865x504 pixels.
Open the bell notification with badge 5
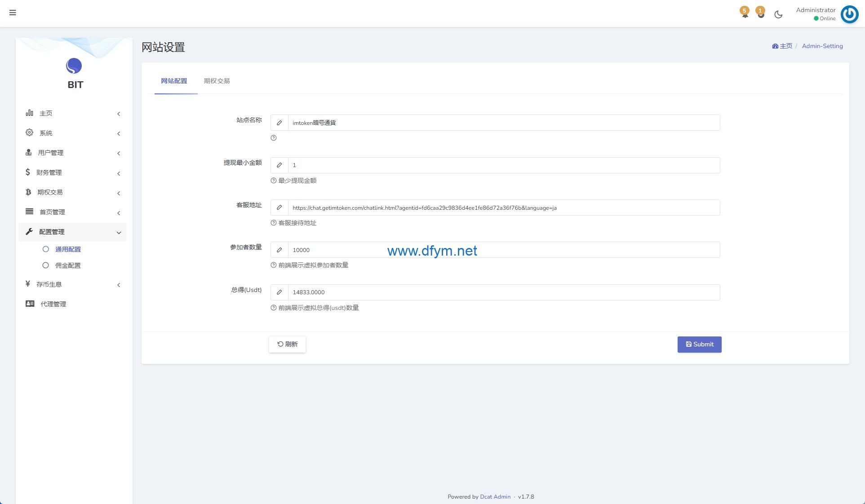(745, 12)
